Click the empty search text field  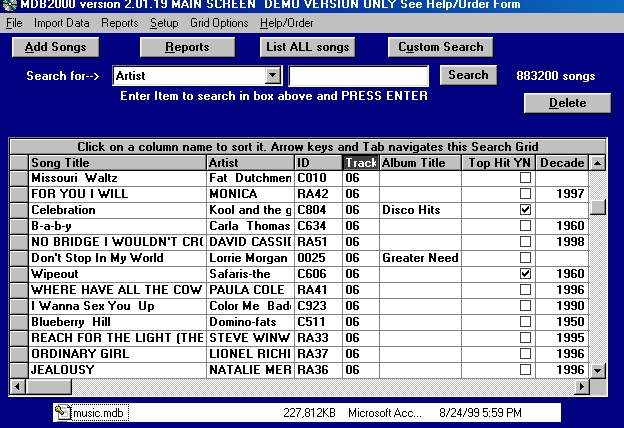pyautogui.click(x=358, y=76)
